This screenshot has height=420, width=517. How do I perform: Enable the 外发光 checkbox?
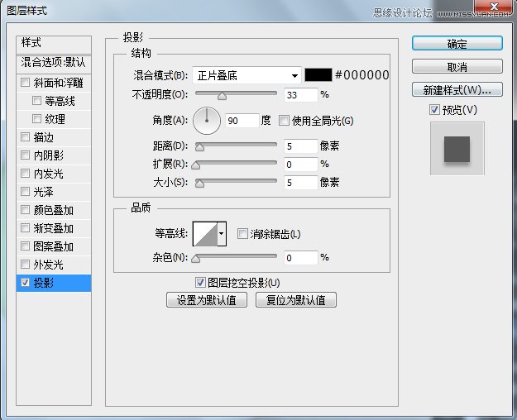[x=26, y=264]
